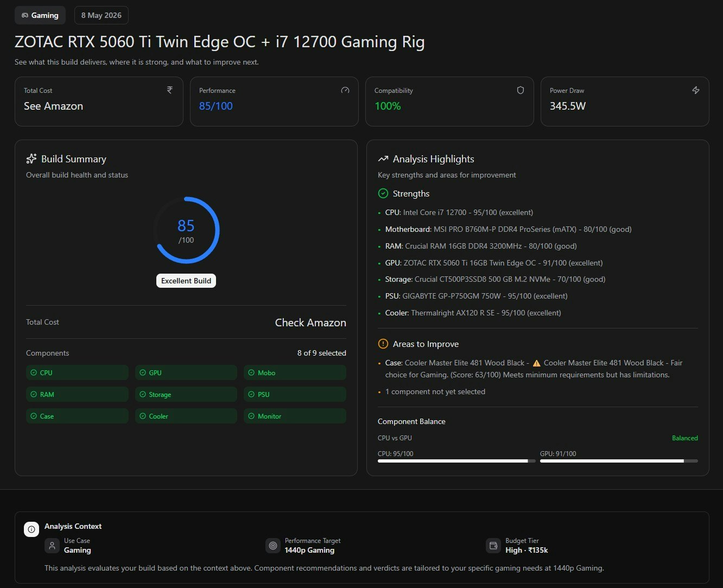
Task: Click the ZOTAC RTX 5060 Ti GPU line
Action: [494, 263]
